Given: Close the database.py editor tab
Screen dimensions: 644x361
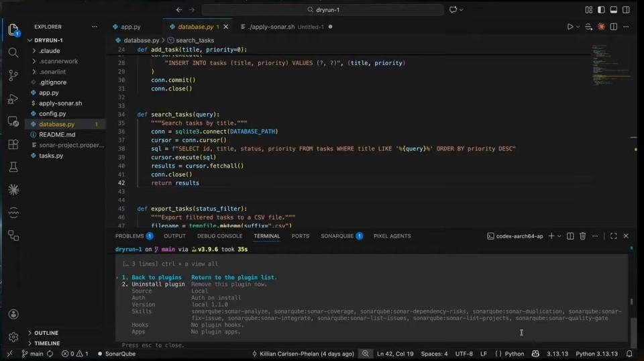Looking at the screenshot, I should pos(225,27).
